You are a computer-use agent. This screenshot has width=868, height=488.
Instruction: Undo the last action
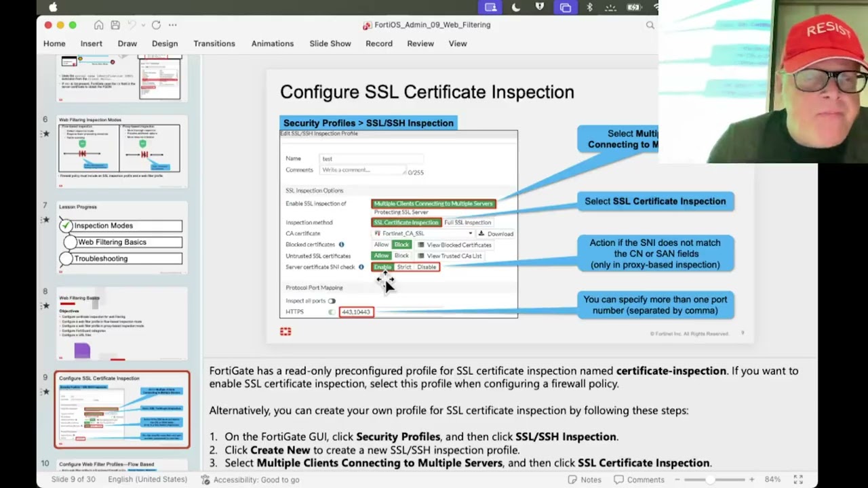pyautogui.click(x=132, y=25)
